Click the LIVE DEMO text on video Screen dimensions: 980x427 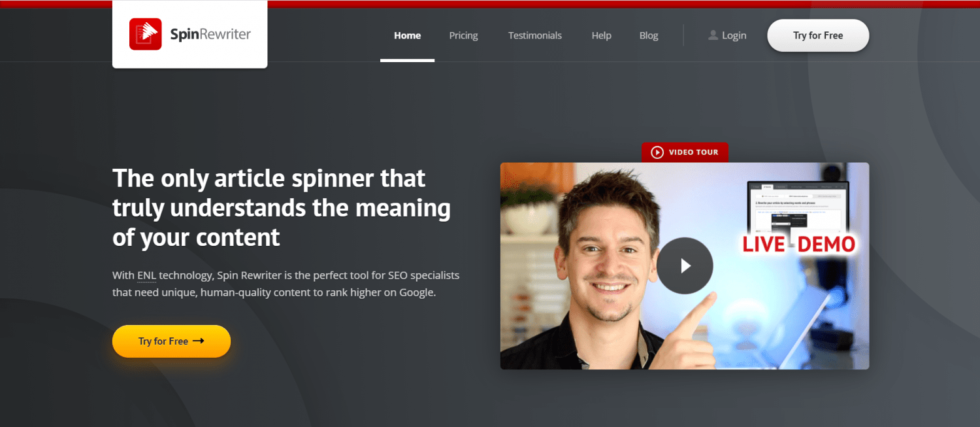pos(798,245)
